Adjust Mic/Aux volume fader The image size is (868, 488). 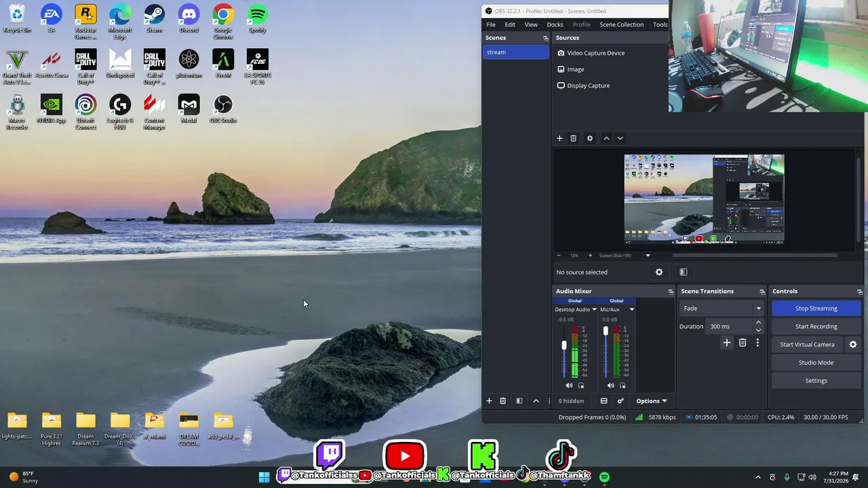(x=606, y=331)
